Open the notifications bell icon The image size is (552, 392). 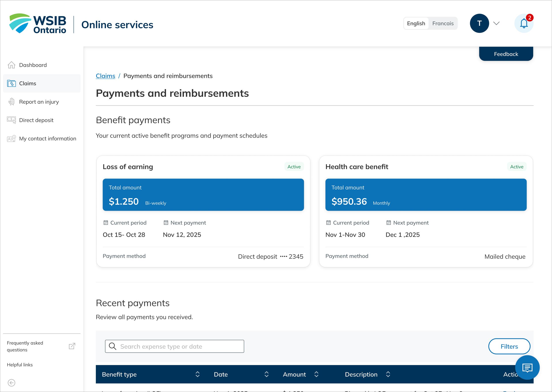(524, 23)
